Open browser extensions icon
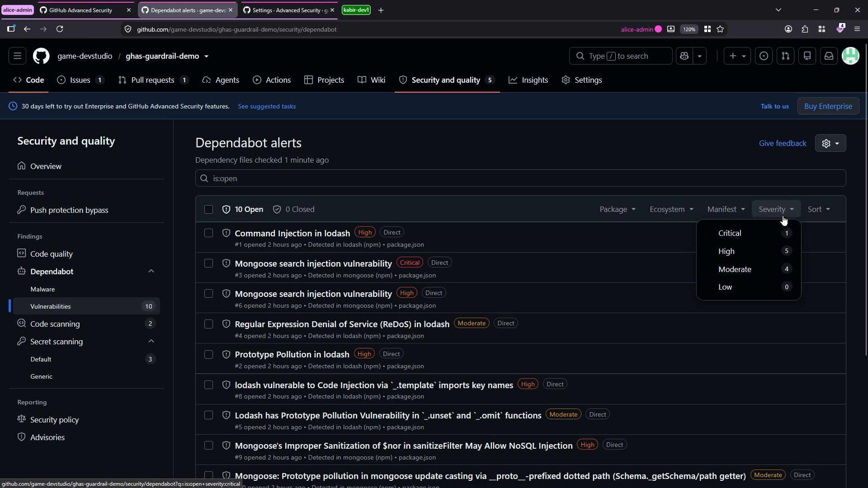 click(805, 29)
